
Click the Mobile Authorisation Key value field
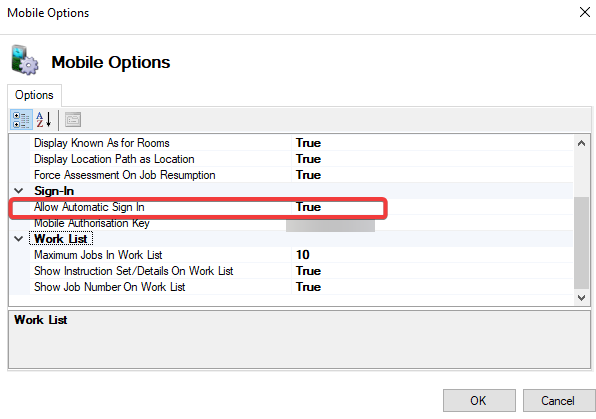point(432,223)
